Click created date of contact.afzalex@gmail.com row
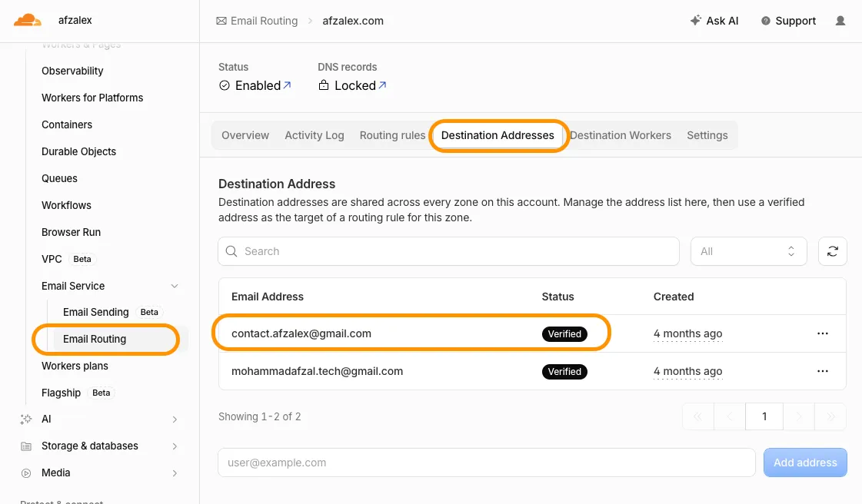Image resolution: width=862 pixels, height=504 pixels. pos(687,333)
